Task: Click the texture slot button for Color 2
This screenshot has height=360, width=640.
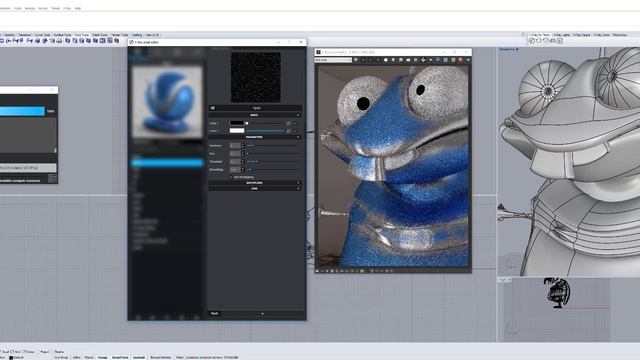Action: coord(289,131)
